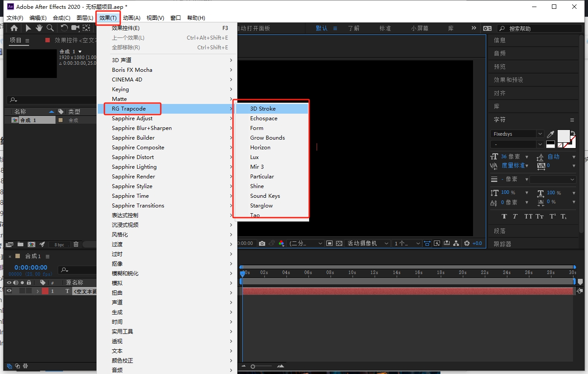This screenshot has width=588, height=374.
Task: Click the Project panel search field
Action: (x=52, y=100)
